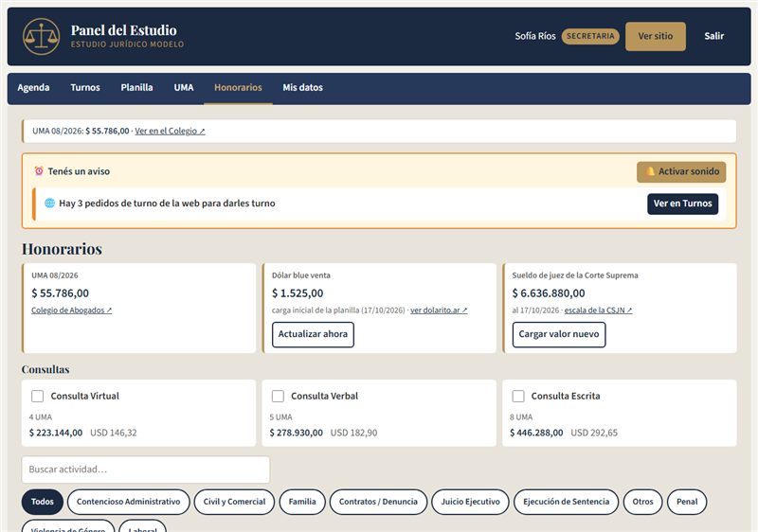758x532 pixels.
Task: Filter by Civil y Comercial
Action: pyautogui.click(x=234, y=502)
